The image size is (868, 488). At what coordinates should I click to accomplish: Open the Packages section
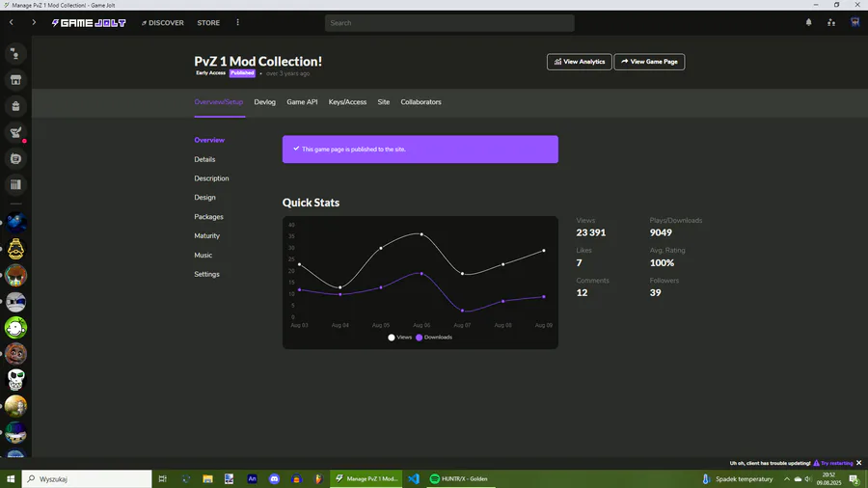coord(208,217)
